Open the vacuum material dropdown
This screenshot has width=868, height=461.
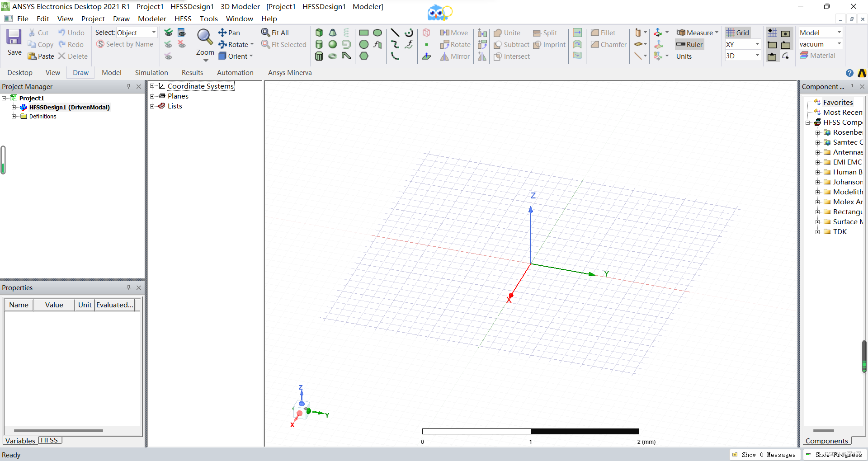(821, 44)
